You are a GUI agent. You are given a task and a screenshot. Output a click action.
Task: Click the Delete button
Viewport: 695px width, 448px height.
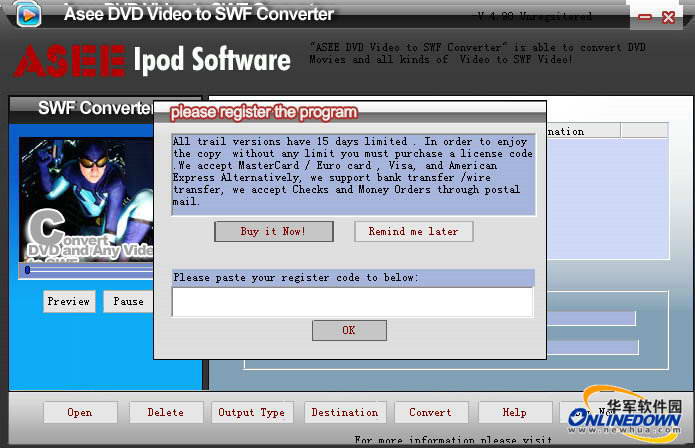click(x=166, y=412)
